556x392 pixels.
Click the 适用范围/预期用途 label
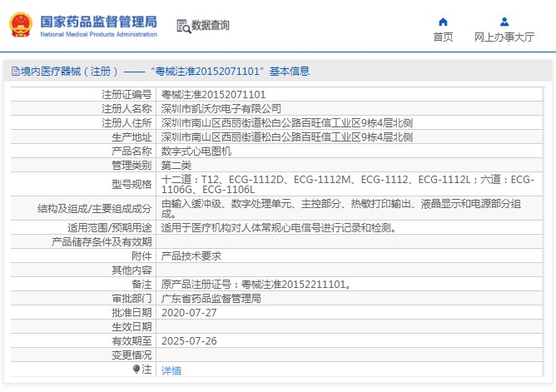110,227
